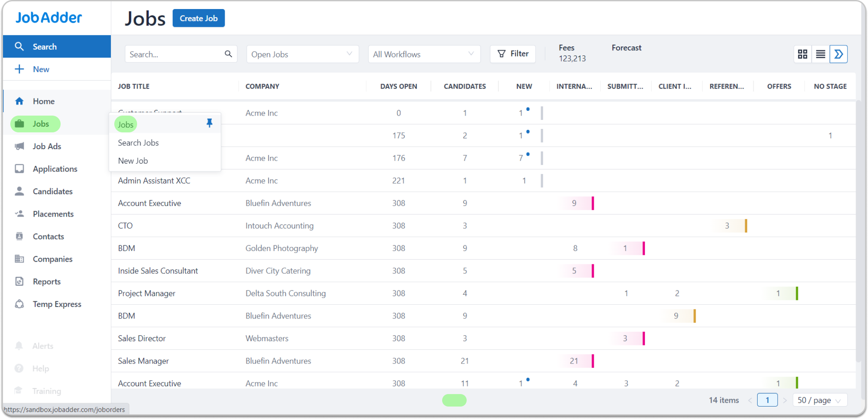Select the Jobs briefcase icon in the sidebar
Screen dimensions: 868x419
pos(20,124)
